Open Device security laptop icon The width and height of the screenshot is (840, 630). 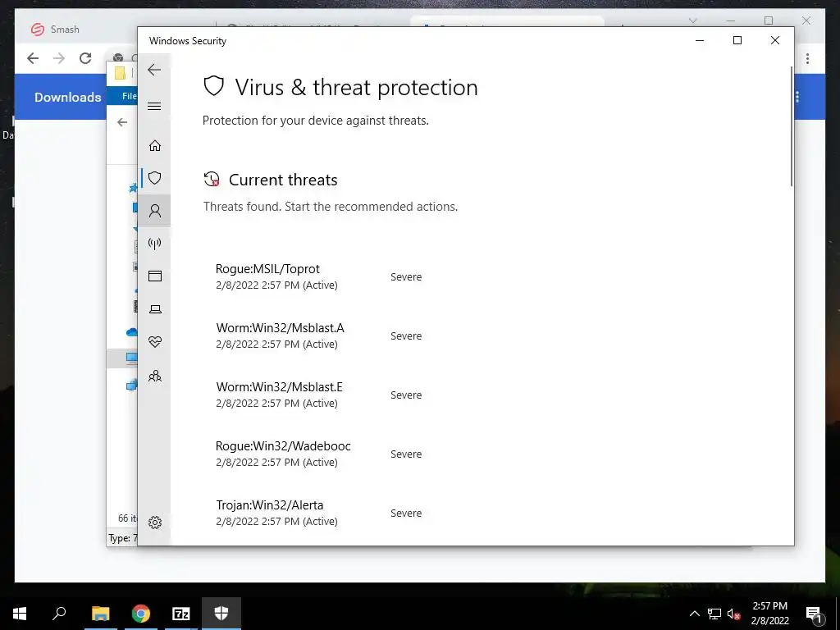click(x=155, y=309)
